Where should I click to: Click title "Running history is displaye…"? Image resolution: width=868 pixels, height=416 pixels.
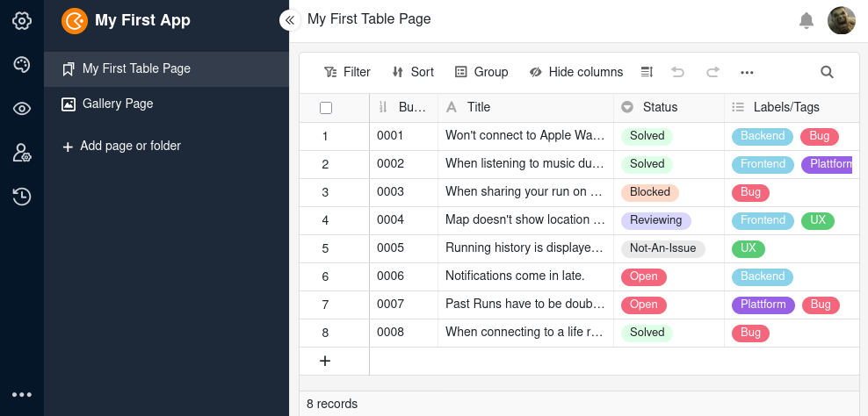[x=524, y=248]
